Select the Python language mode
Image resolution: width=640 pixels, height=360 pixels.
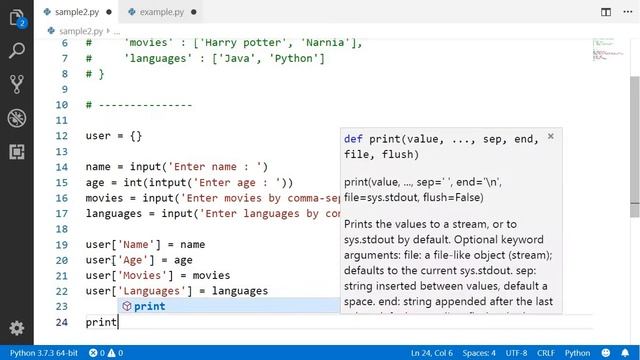point(577,353)
